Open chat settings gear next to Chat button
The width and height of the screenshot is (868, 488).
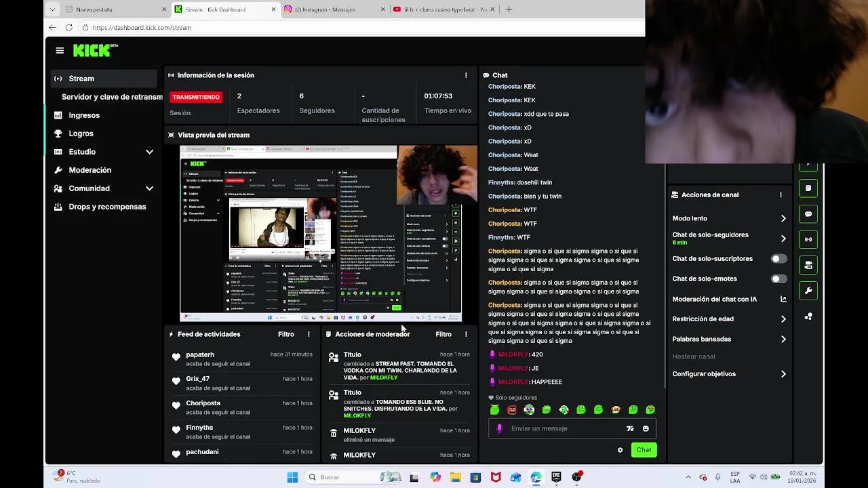pos(620,450)
